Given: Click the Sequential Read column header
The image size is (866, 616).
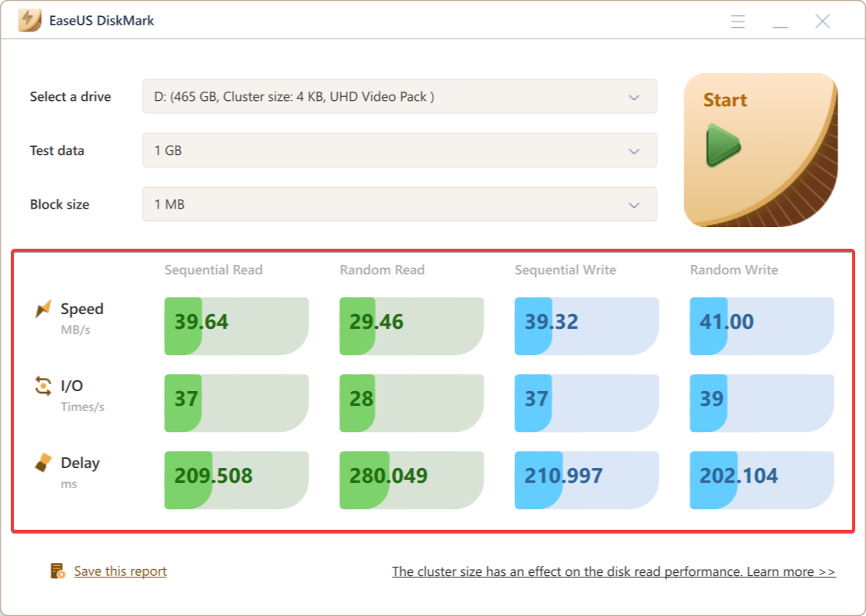Looking at the screenshot, I should click(x=213, y=270).
